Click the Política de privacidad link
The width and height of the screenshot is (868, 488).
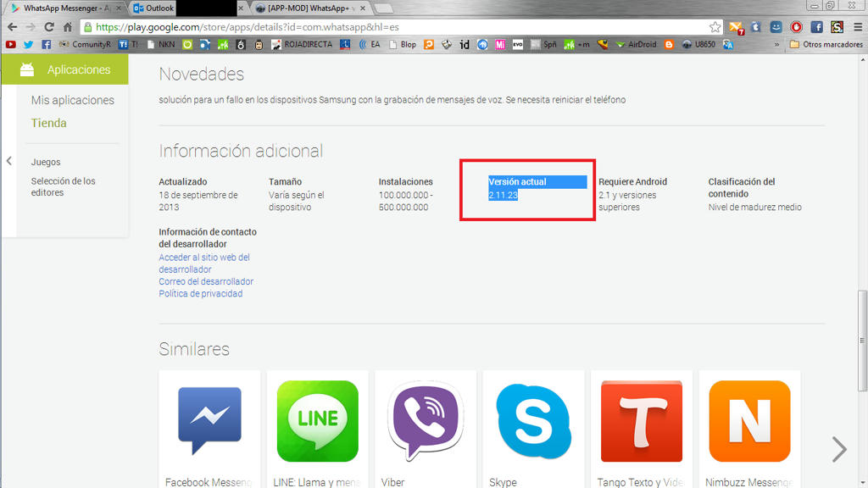pyautogui.click(x=200, y=294)
